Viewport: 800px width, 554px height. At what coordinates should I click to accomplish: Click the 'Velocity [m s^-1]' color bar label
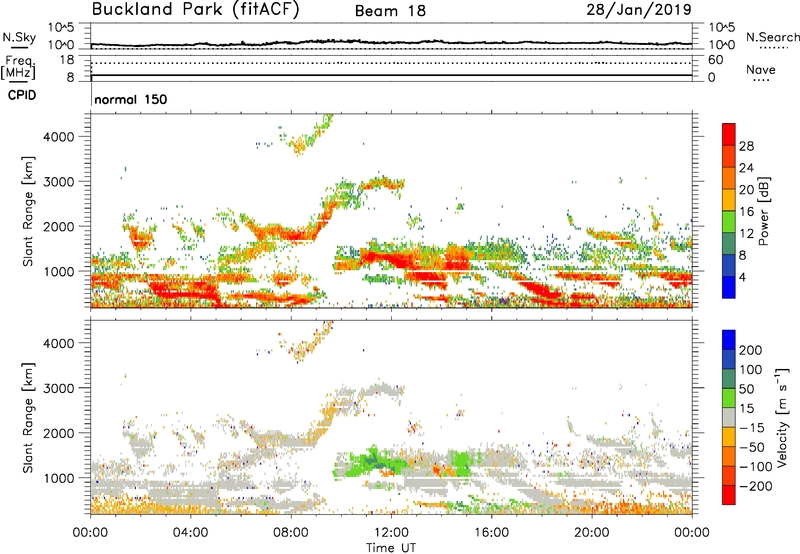coord(782,417)
